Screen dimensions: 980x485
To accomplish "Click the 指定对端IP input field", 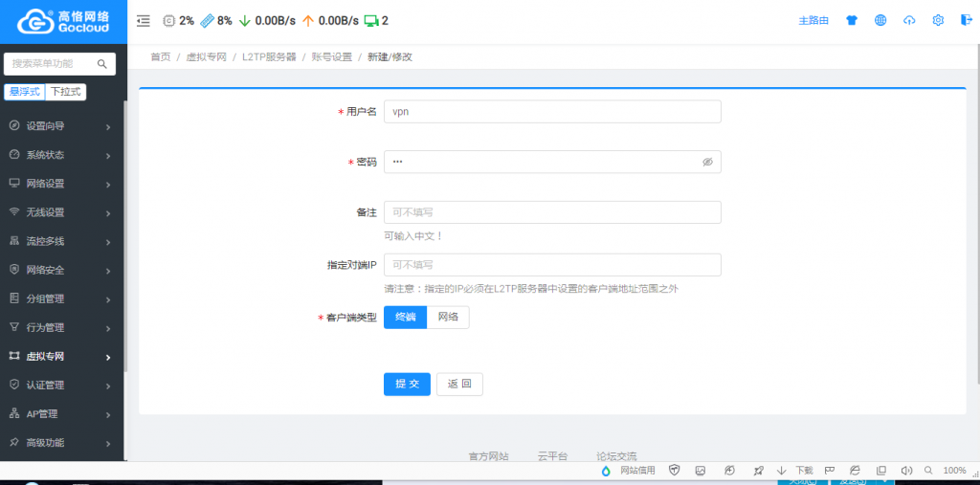I will point(552,264).
